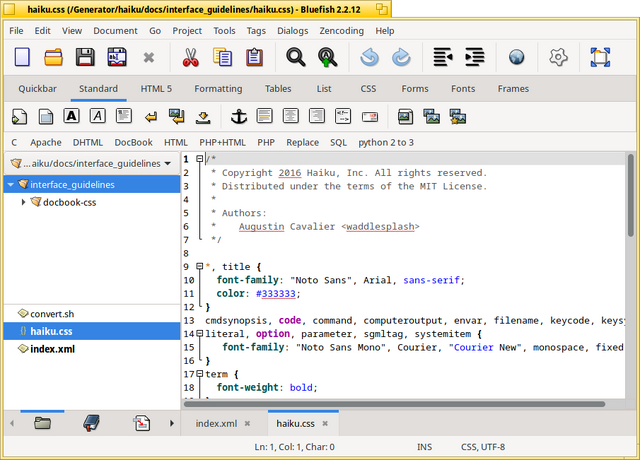The height and width of the screenshot is (460, 640).
Task: Copy selection with the copy icon
Action: pyautogui.click(x=222, y=57)
